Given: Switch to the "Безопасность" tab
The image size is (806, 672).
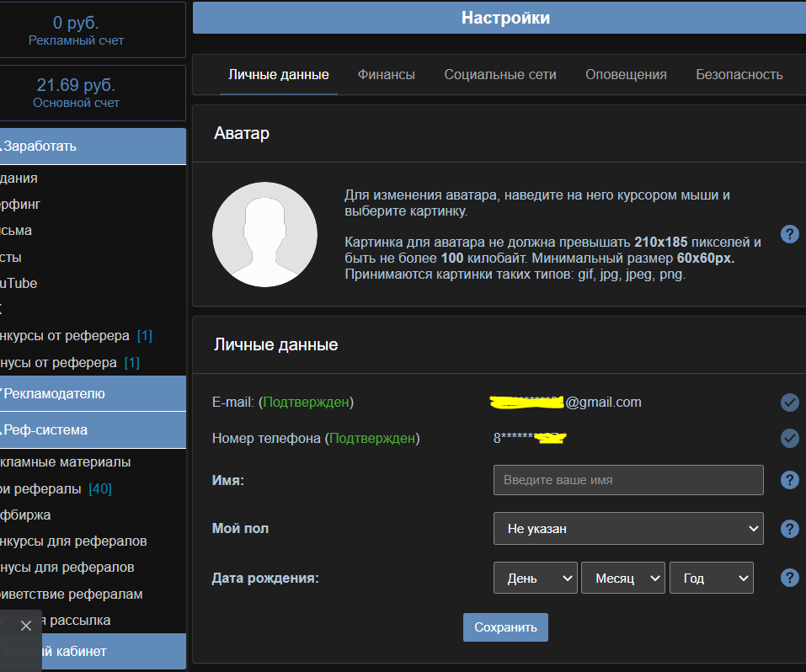Looking at the screenshot, I should point(739,74).
